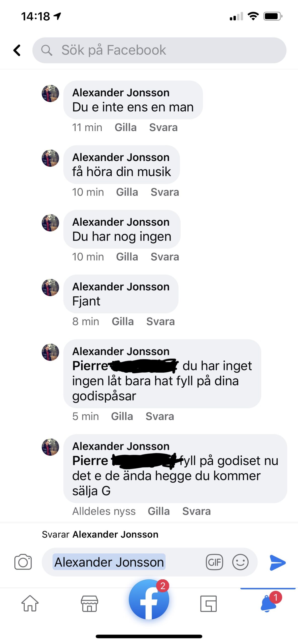Open the GIF picker
298x644 pixels.
[x=214, y=562]
